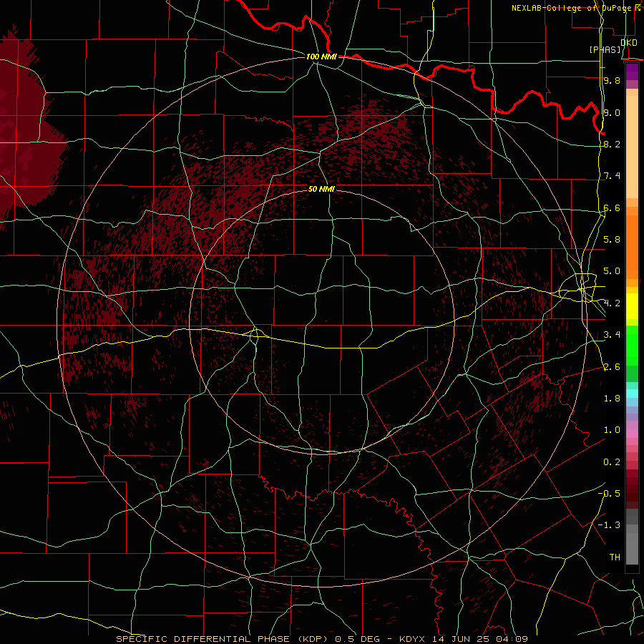Click the 5.8 color scale value
The image size is (644, 644).
tap(612, 240)
